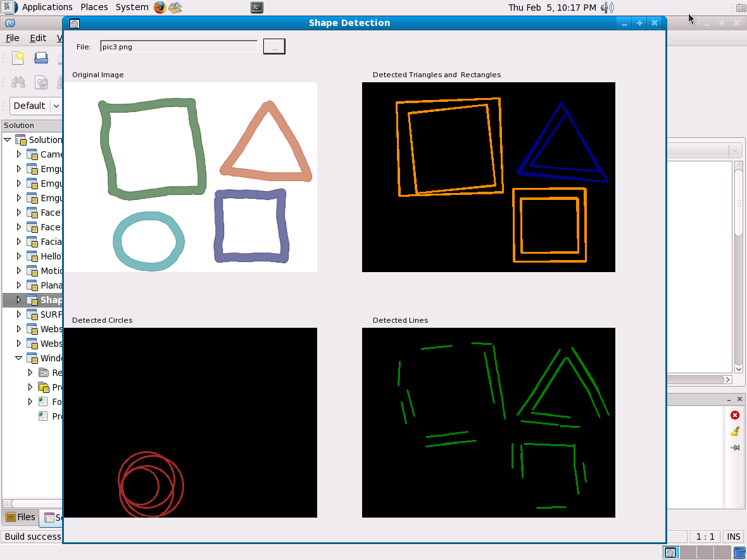This screenshot has height=560, width=747.
Task: Open the System menu
Action: point(132,7)
